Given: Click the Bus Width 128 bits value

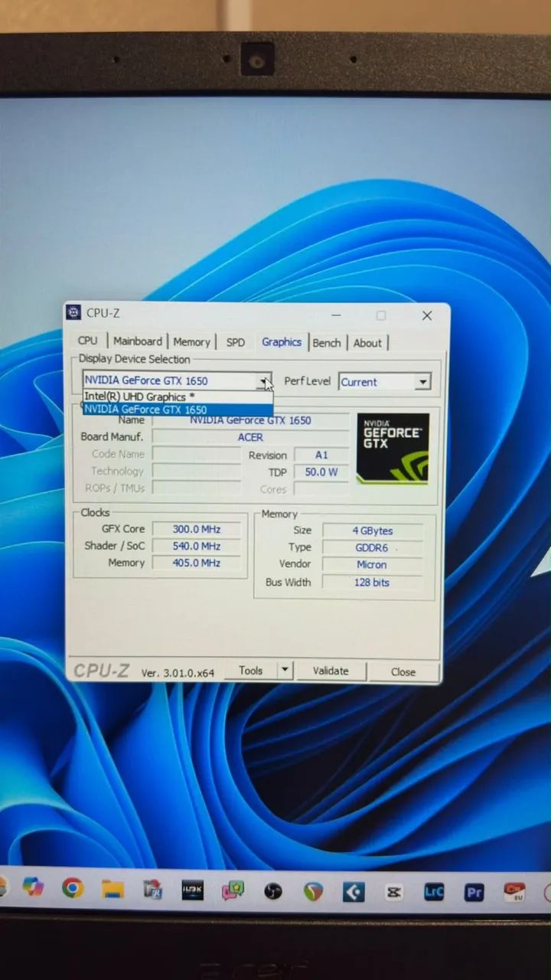Looking at the screenshot, I should coord(373,583).
